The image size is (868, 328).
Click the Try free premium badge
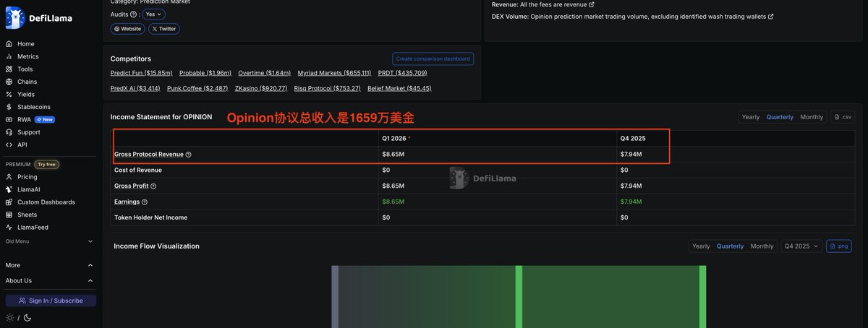coord(47,164)
